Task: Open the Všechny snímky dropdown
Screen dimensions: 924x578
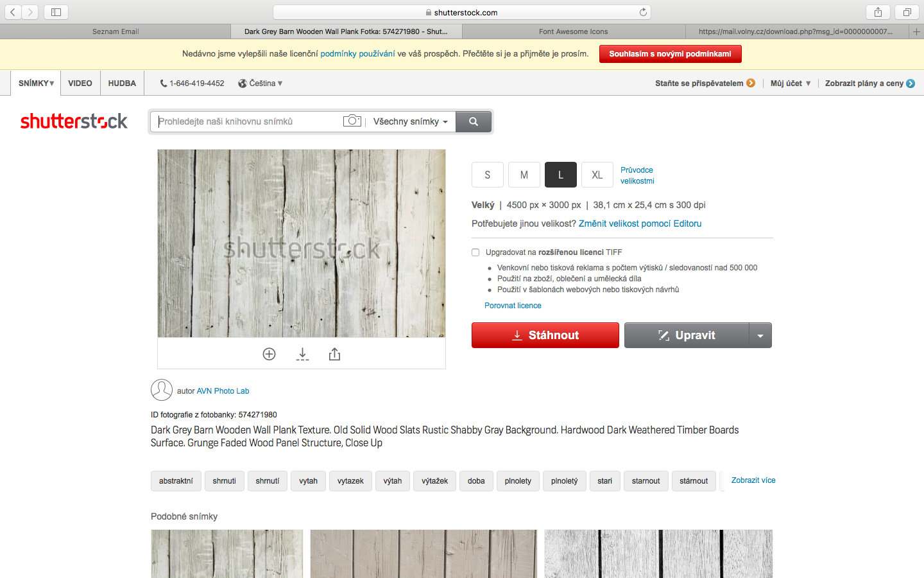Action: click(410, 121)
